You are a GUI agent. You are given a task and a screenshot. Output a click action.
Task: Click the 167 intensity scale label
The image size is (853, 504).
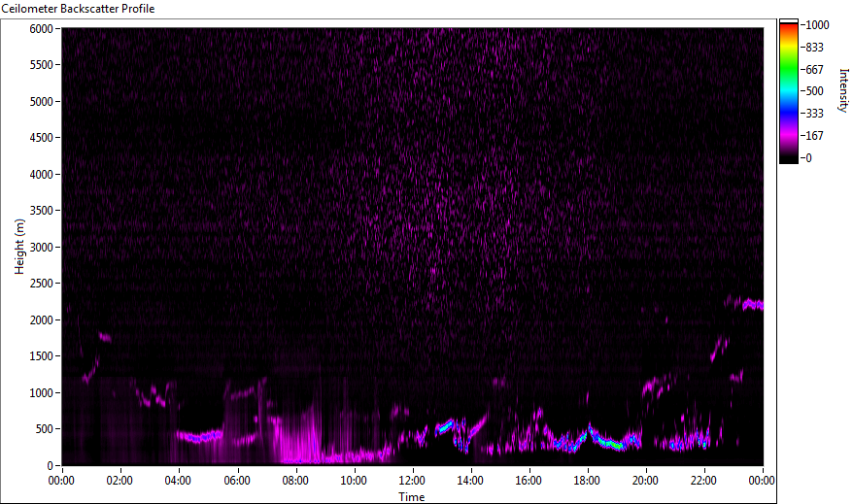[x=814, y=136]
